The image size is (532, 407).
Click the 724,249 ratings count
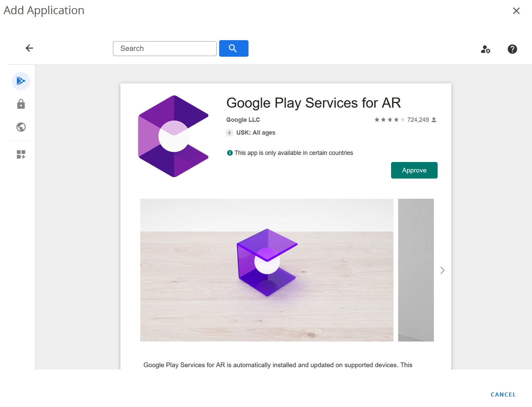pyautogui.click(x=418, y=120)
